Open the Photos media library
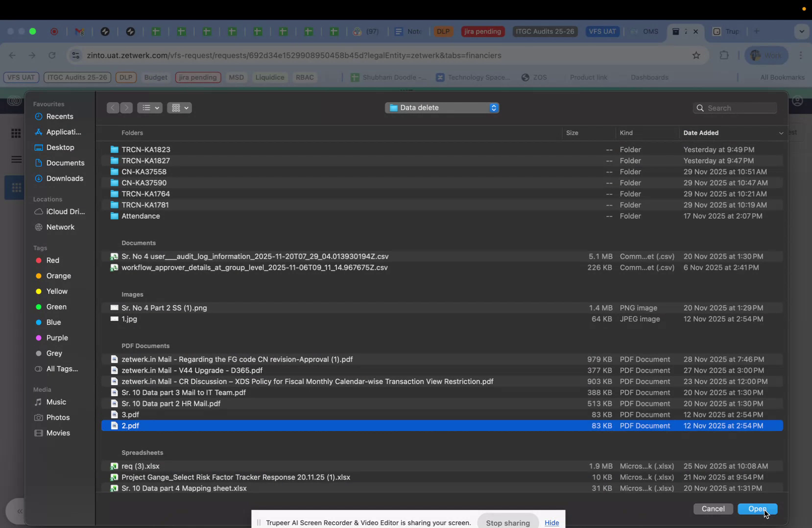This screenshot has width=812, height=528. tap(57, 417)
